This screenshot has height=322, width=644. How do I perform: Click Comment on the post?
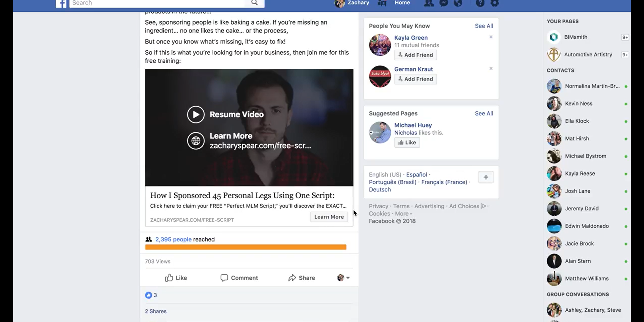click(239, 278)
